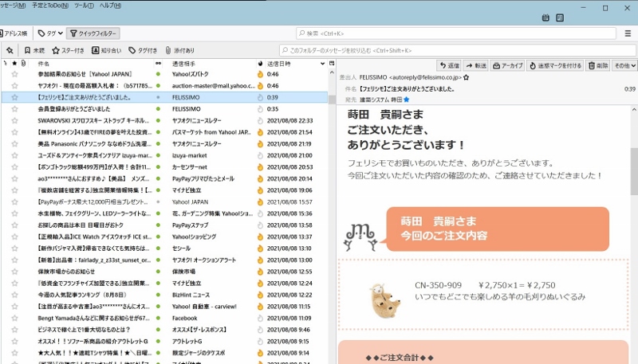
Task: Click the message body scrollbar thumb
Action: coord(634,171)
